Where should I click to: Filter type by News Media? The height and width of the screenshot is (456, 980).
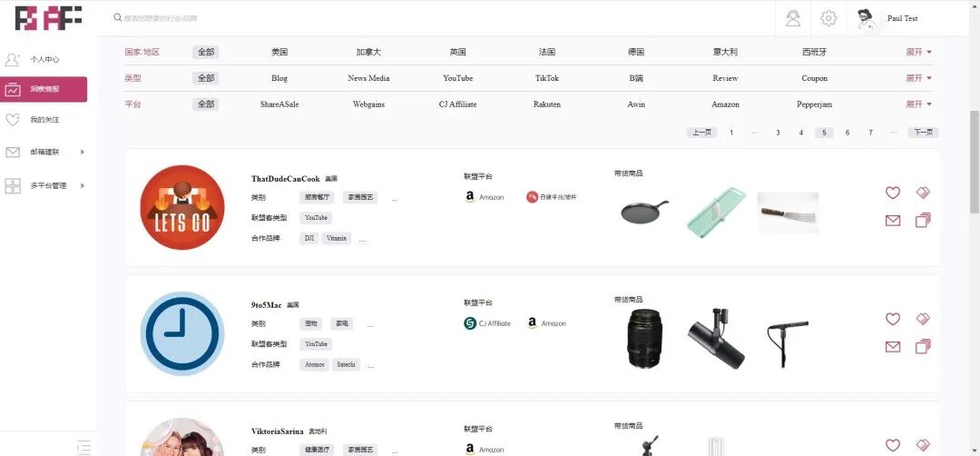pos(368,78)
